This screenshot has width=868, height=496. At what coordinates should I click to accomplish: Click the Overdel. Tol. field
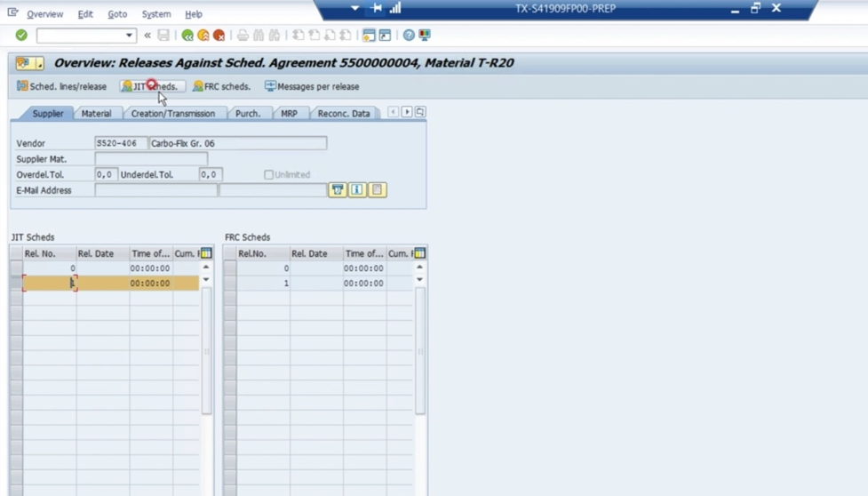[106, 174]
